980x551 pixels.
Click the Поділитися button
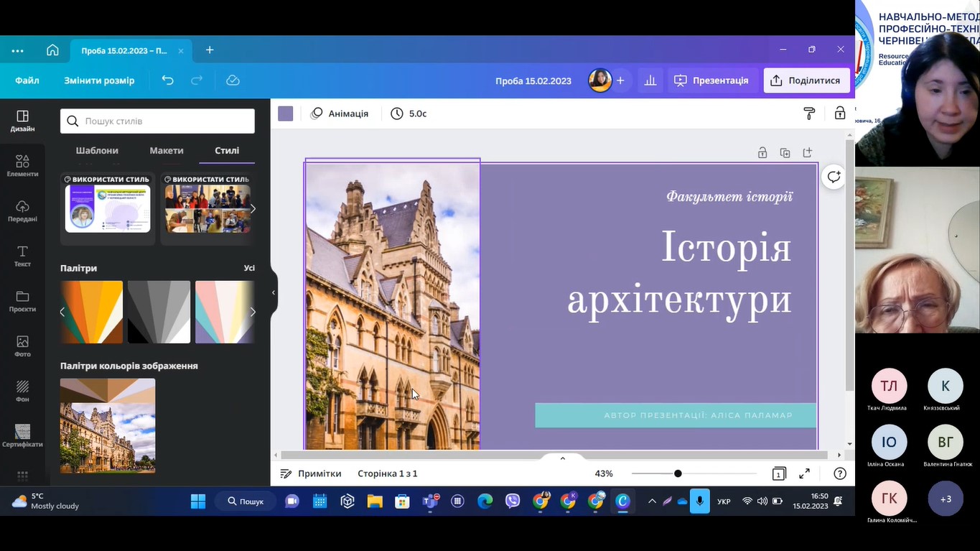[806, 80]
